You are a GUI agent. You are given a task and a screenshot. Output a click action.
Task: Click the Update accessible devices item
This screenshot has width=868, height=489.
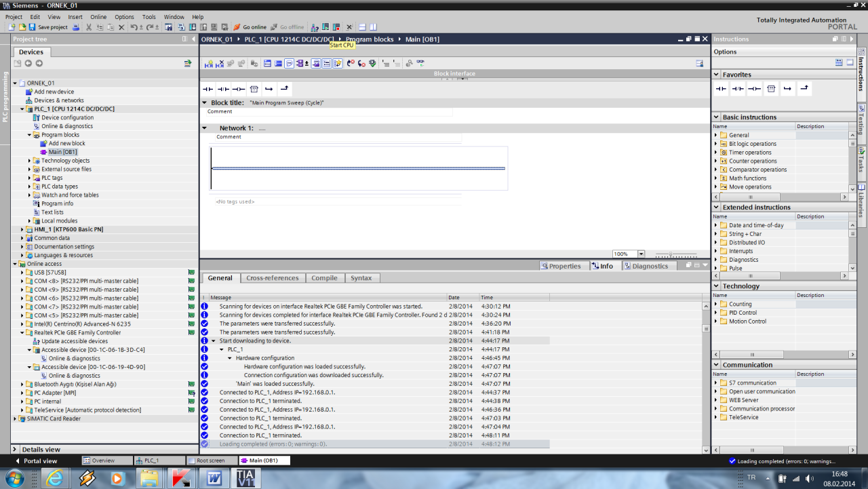pyautogui.click(x=74, y=341)
